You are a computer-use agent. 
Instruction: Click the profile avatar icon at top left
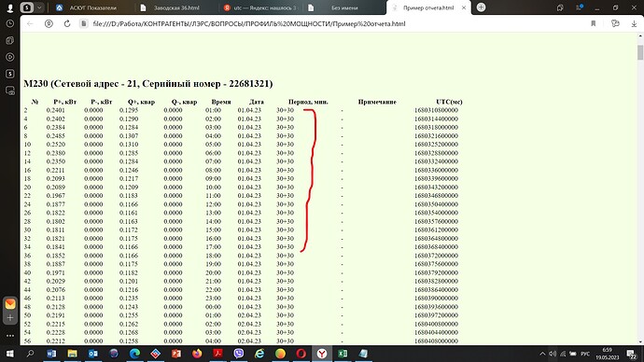[x=10, y=7]
